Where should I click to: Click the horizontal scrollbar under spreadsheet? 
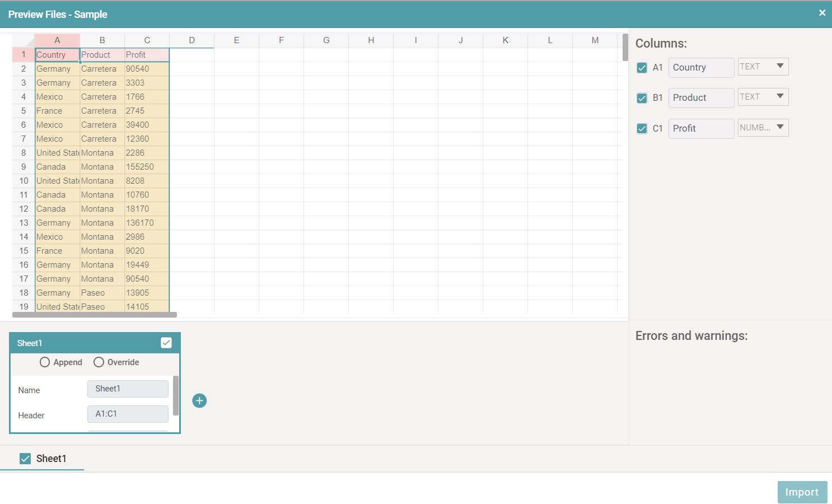pyautogui.click(x=94, y=315)
